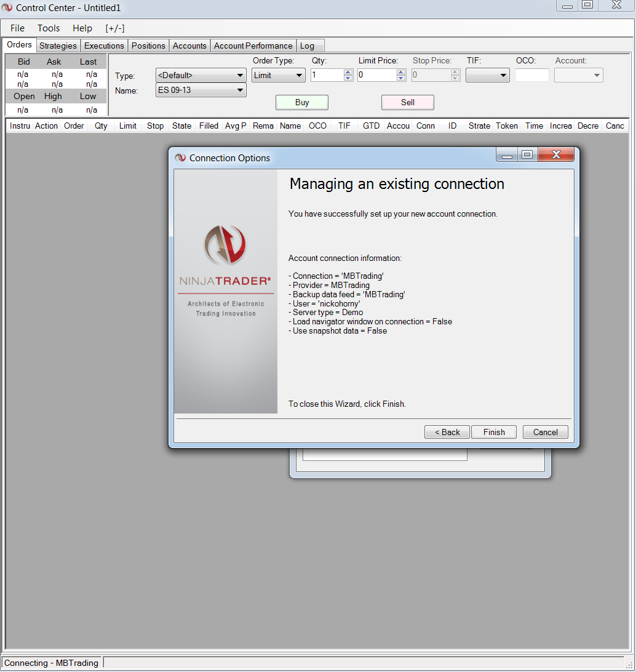This screenshot has width=636, height=672.
Task: Click the GTD column header
Action: [x=371, y=126]
